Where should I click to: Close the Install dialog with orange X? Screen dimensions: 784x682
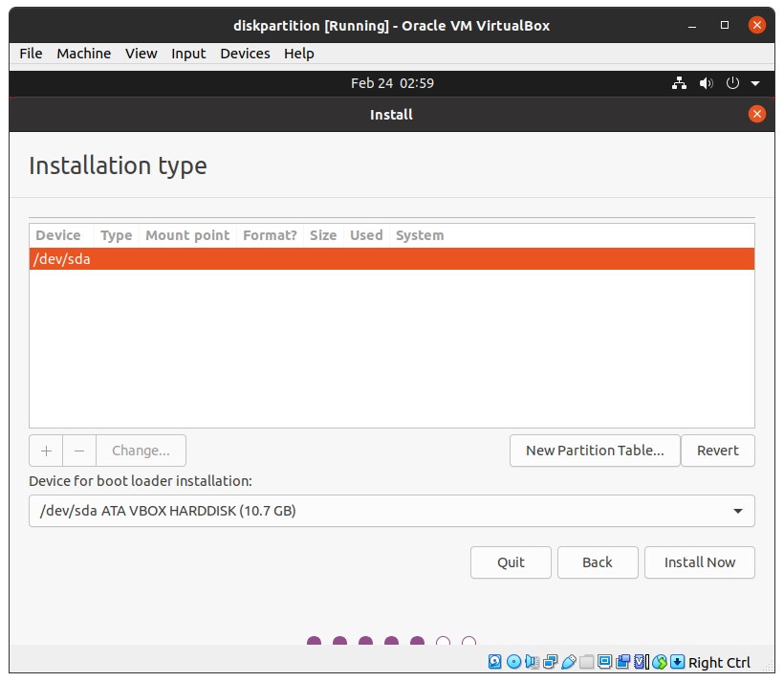point(756,114)
